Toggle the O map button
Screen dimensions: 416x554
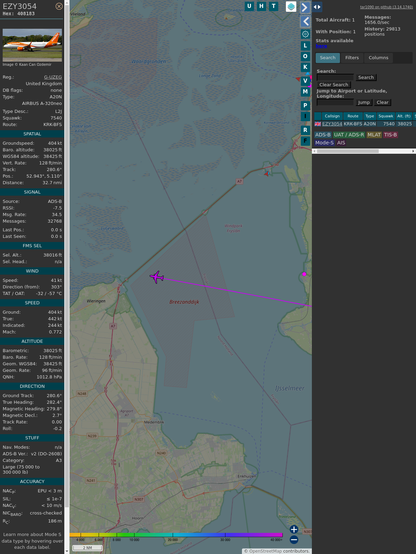305,56
